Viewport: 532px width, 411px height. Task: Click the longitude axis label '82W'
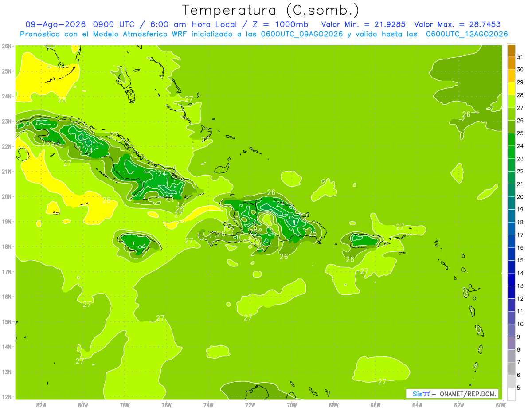pos(41,405)
